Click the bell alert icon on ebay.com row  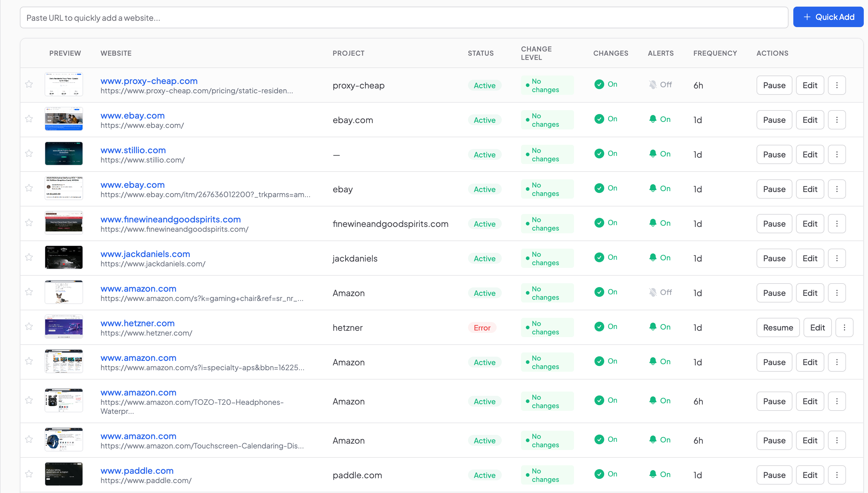[653, 119]
